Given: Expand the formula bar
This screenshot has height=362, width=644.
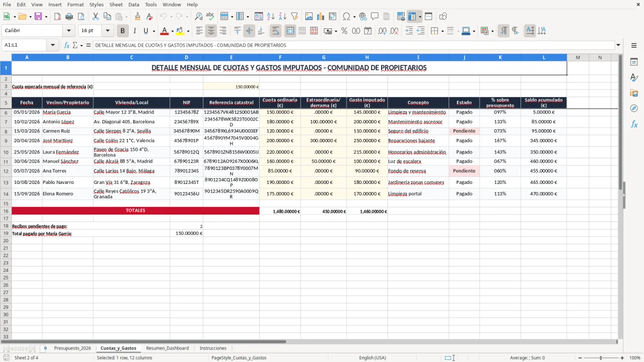Looking at the screenshot, I should point(618,45).
